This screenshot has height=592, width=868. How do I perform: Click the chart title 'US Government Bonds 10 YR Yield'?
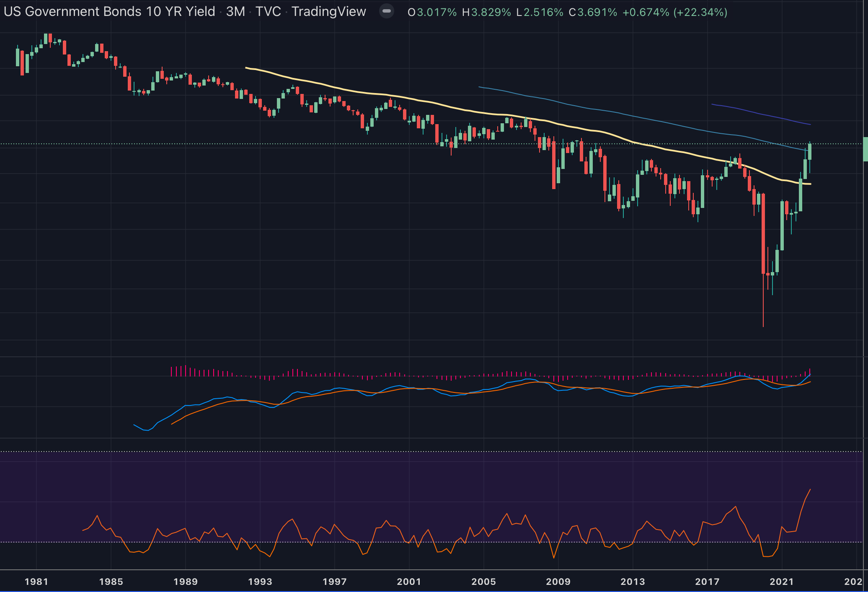pyautogui.click(x=109, y=12)
